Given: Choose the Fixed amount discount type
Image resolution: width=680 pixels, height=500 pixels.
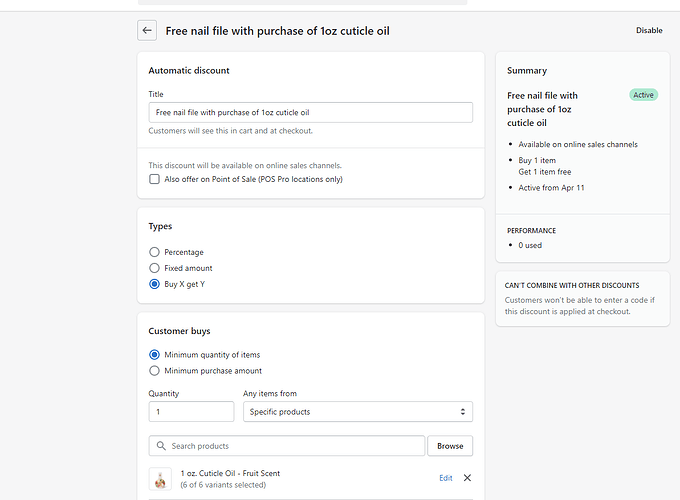Looking at the screenshot, I should coord(154,268).
